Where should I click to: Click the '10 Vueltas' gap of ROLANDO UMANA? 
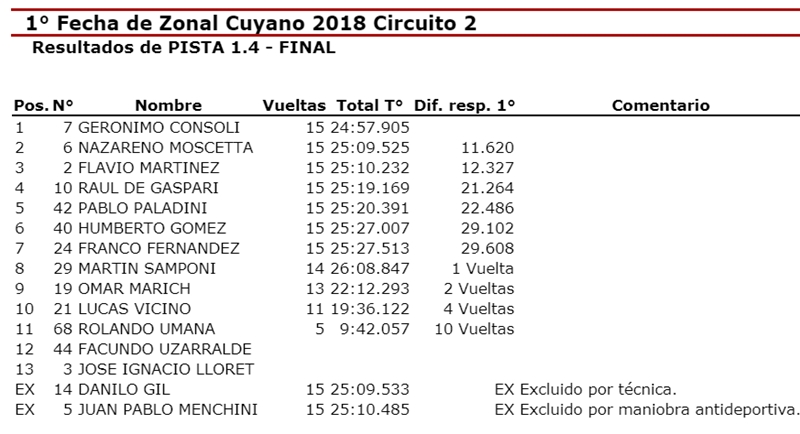479,328
